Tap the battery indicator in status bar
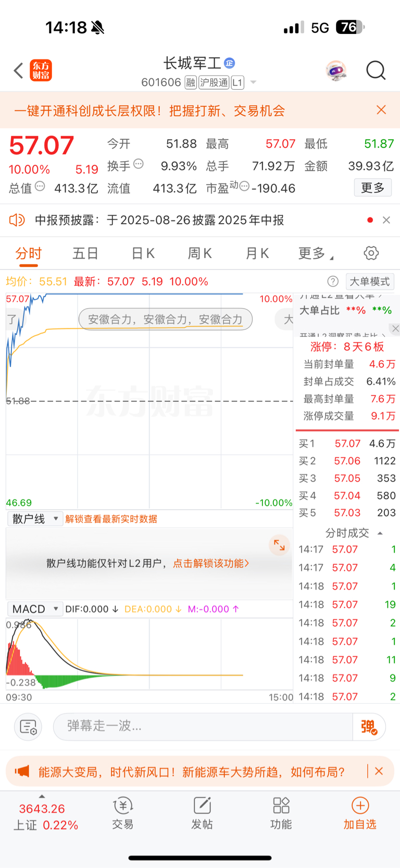 pyautogui.click(x=350, y=27)
